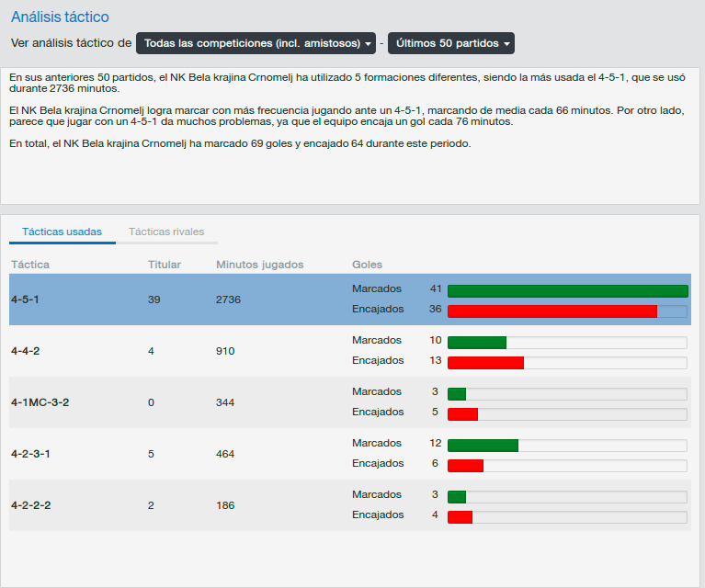Switch to the 'Tácticas rivales' tab
705x588 pixels.
coord(166,232)
